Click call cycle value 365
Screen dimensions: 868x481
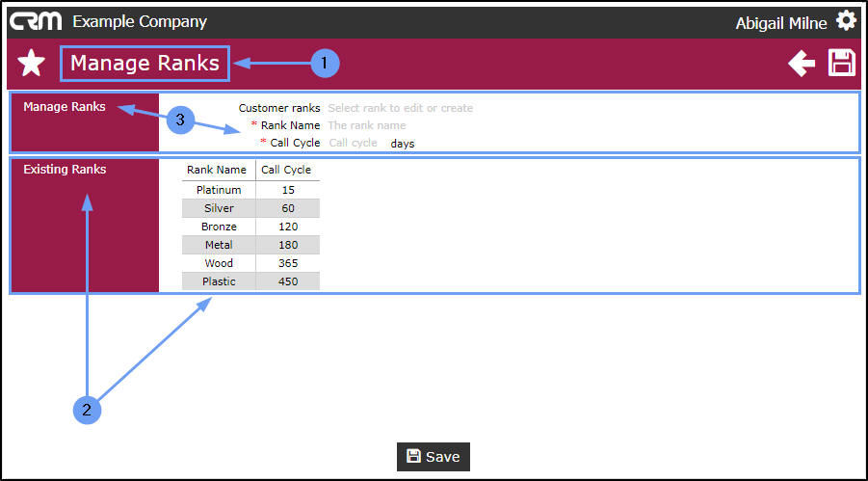pyautogui.click(x=288, y=263)
